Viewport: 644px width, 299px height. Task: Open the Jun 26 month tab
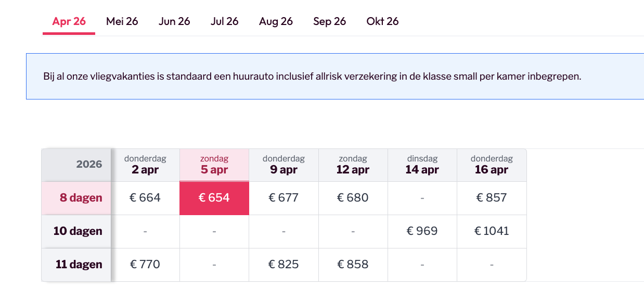(174, 21)
